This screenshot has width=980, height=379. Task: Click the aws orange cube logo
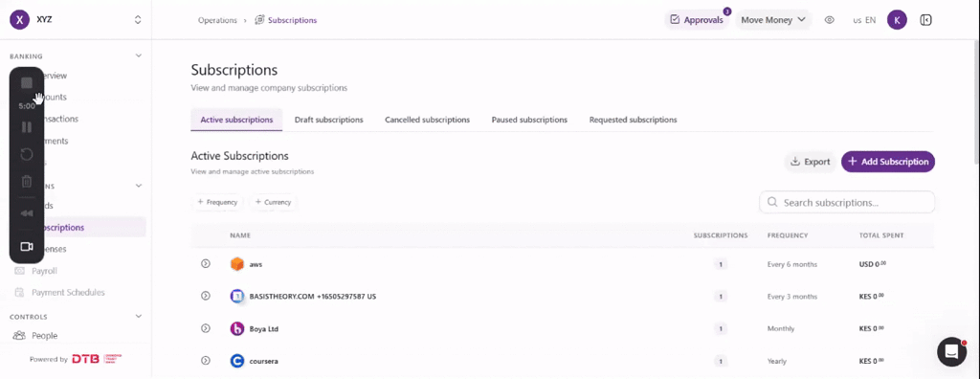237,264
